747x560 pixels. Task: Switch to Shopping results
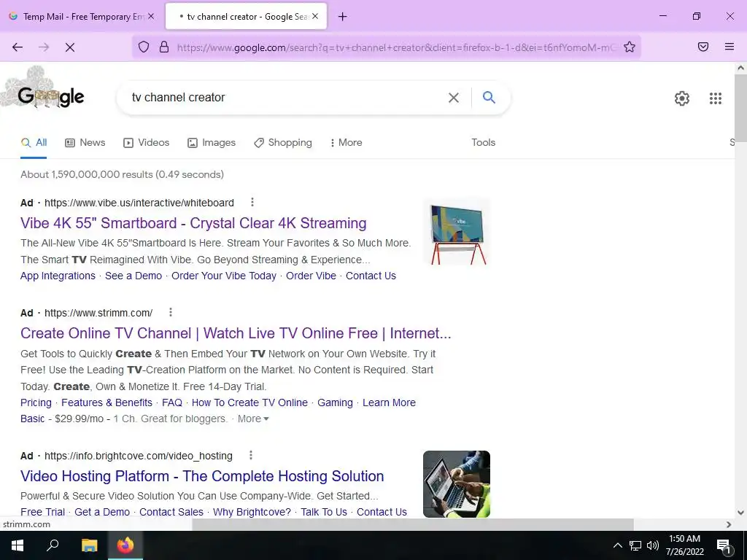coord(283,142)
